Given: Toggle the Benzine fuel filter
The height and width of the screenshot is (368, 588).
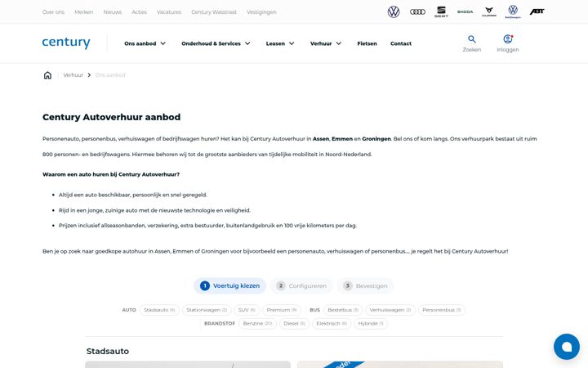Looking at the screenshot, I should tap(257, 324).
